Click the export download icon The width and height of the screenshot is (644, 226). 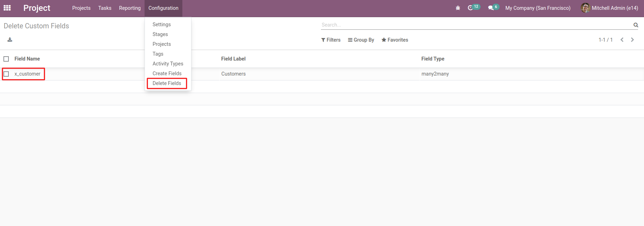[x=10, y=40]
